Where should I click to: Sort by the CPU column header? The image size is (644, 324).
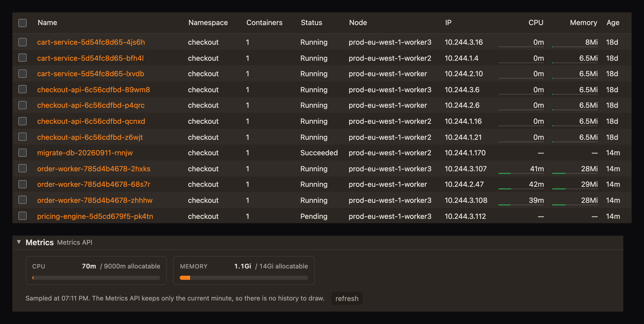point(536,23)
